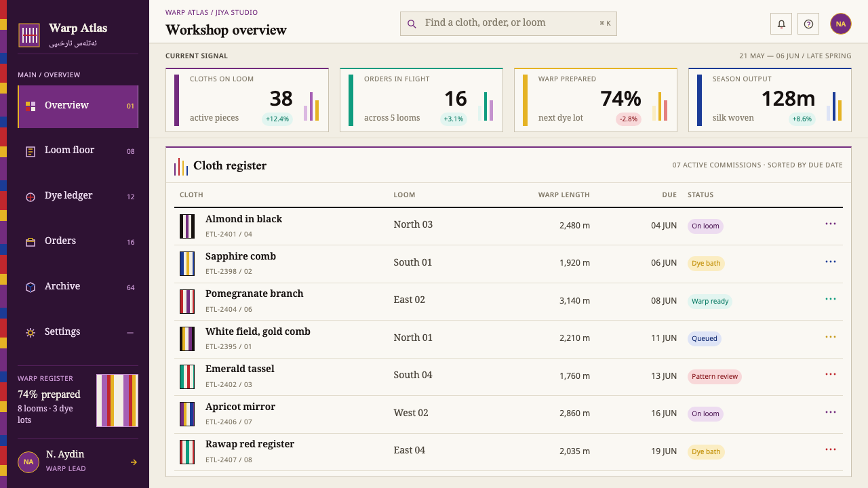Open the Apricot mirror cloth name

coord(240,407)
